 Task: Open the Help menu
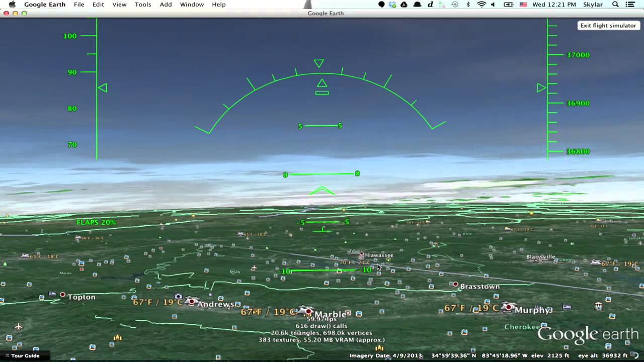pyautogui.click(x=219, y=5)
